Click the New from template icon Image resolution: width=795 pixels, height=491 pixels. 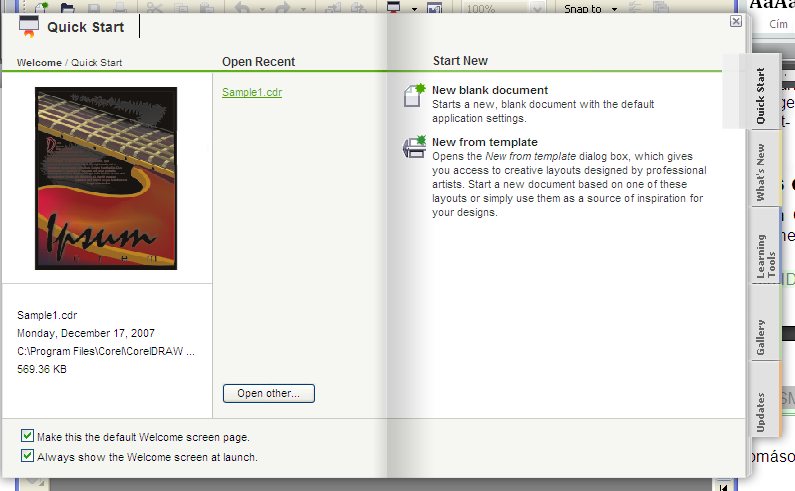coord(414,148)
